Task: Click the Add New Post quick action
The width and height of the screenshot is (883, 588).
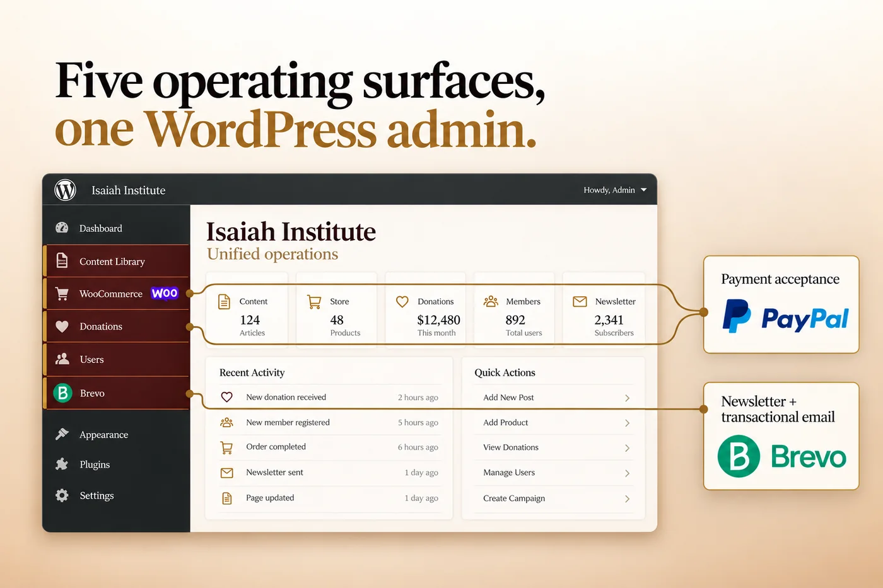Action: 554,398
